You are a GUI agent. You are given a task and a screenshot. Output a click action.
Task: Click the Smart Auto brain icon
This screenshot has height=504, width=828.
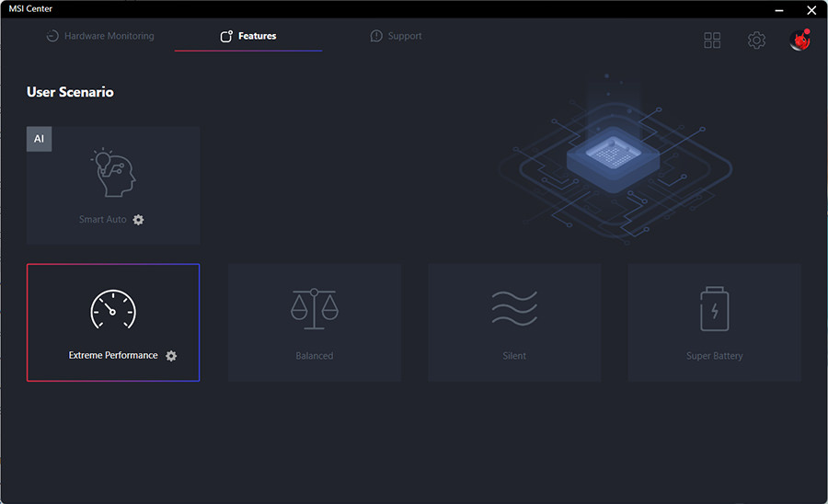[113, 173]
